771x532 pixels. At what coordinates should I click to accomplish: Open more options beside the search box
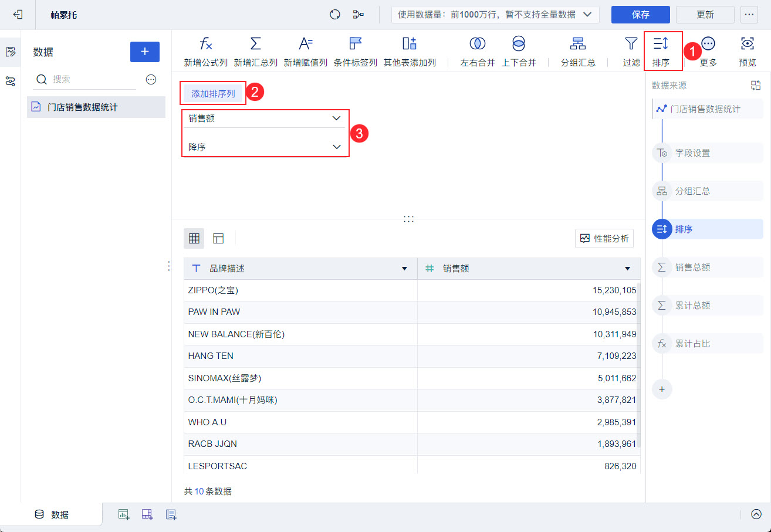[x=151, y=79]
